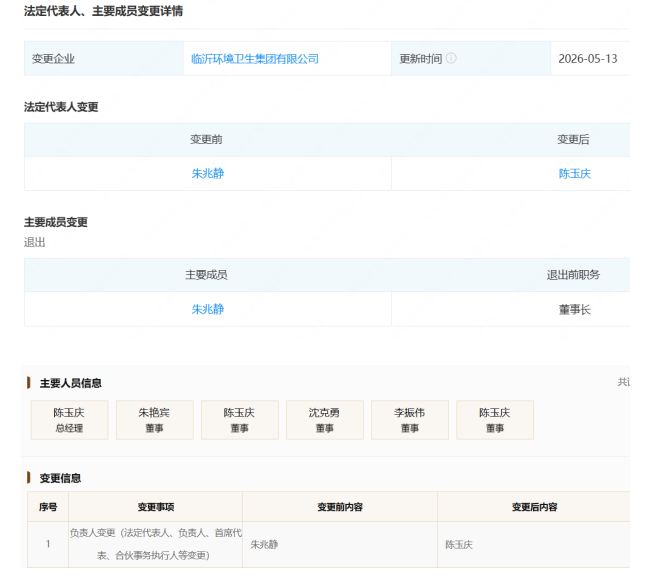Click the info icon beside 更新时间
Viewport: 654px width, 582px height.
click(x=451, y=58)
